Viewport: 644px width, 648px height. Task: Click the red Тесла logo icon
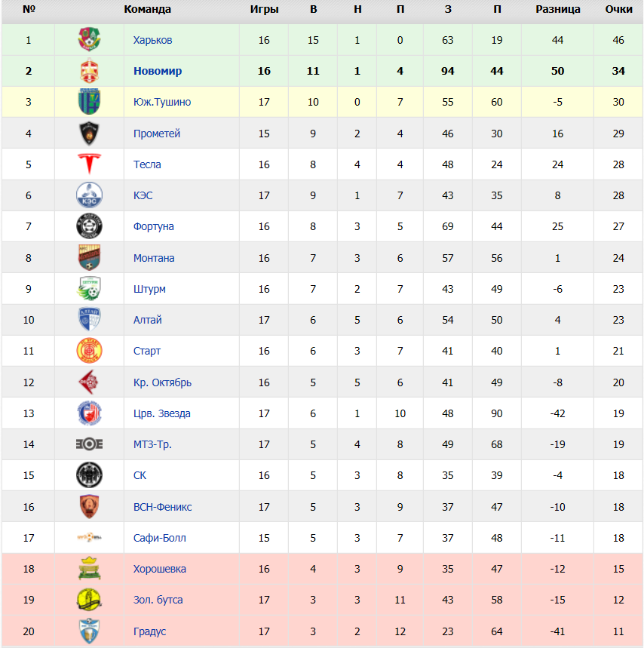pyautogui.click(x=89, y=164)
